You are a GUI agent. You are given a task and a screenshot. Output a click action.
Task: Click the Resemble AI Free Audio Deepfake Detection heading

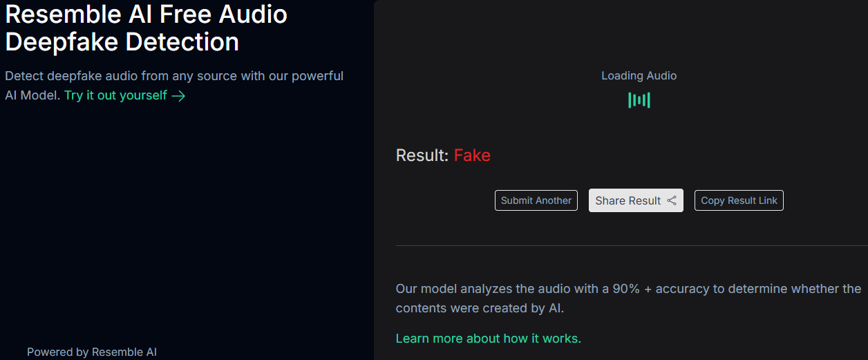click(x=147, y=28)
